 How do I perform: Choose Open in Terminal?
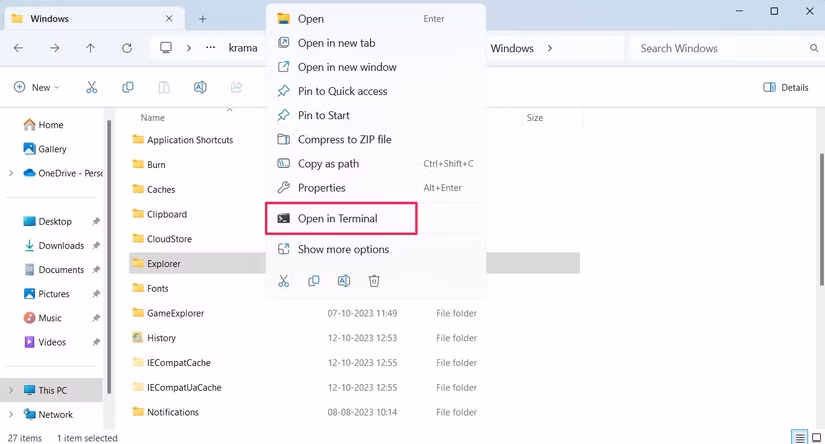pos(376,219)
